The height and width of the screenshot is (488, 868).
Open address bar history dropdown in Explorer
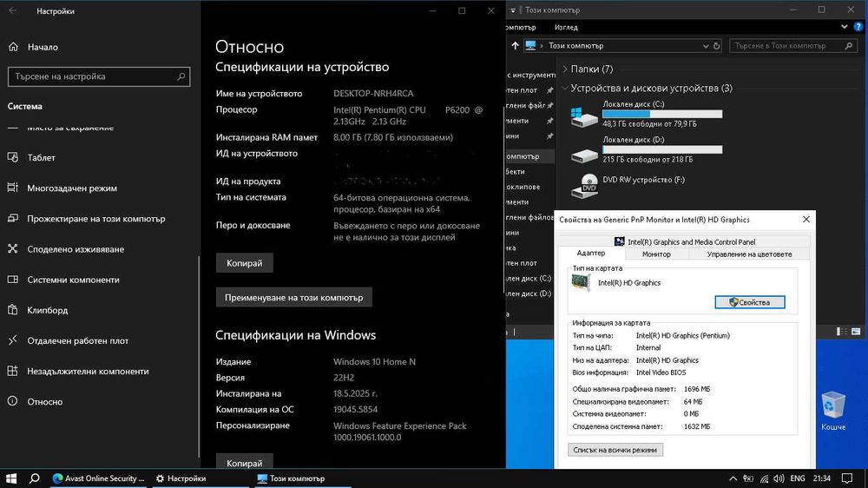click(705, 46)
